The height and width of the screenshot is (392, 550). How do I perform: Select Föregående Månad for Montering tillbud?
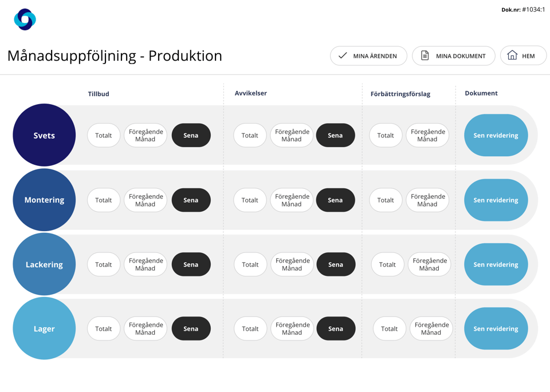[x=145, y=200]
